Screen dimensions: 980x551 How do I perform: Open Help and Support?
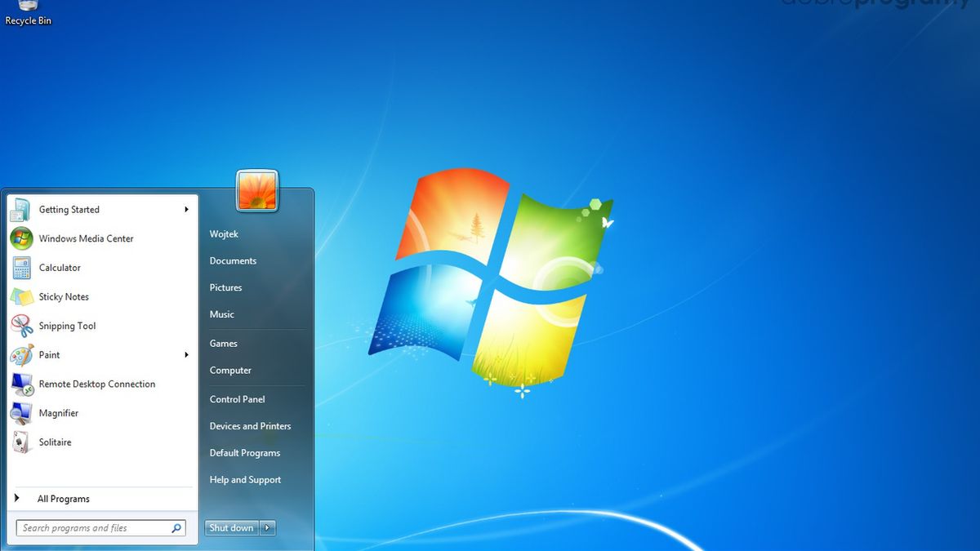(x=245, y=480)
